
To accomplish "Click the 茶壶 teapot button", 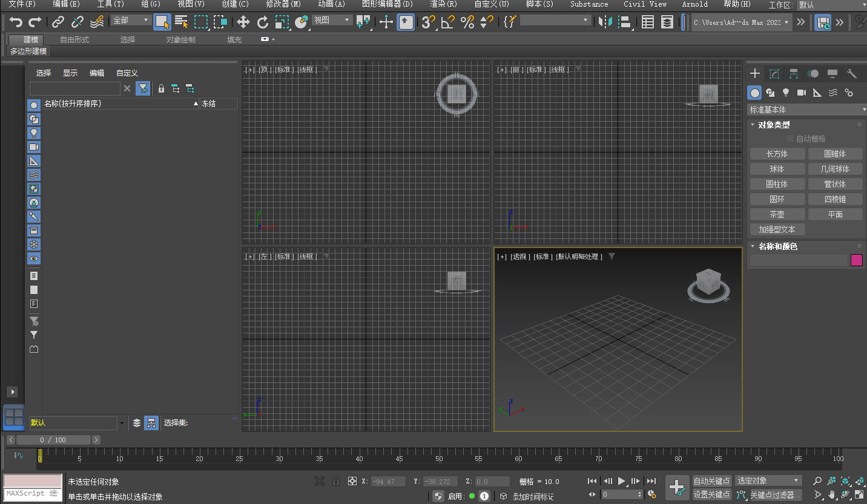I will (777, 214).
